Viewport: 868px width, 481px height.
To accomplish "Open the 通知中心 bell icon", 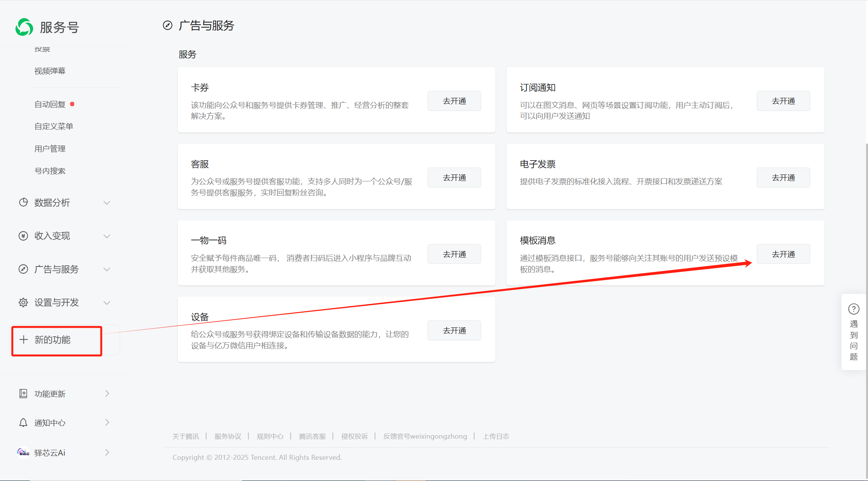I will pos(23,422).
